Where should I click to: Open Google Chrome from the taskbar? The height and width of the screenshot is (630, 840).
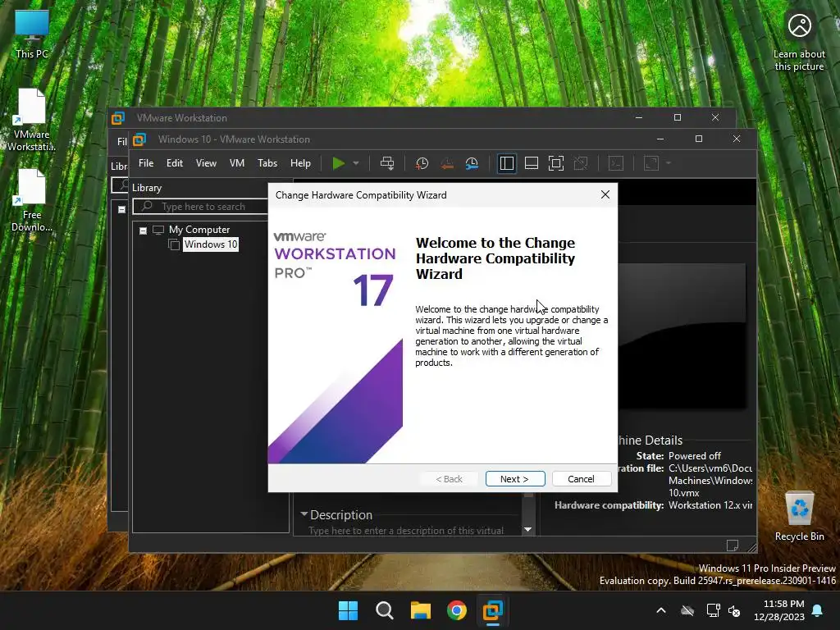456,610
